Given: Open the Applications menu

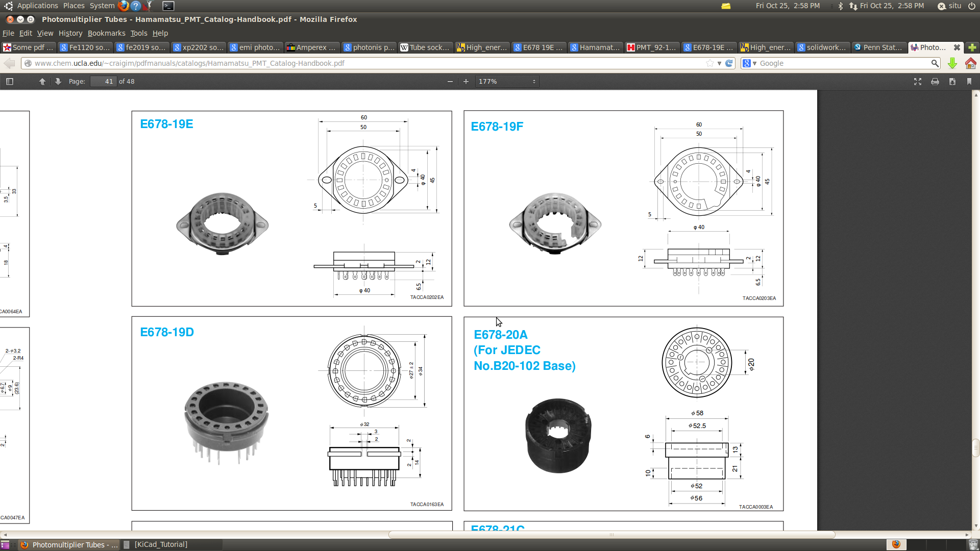Looking at the screenshot, I should click(x=37, y=6).
